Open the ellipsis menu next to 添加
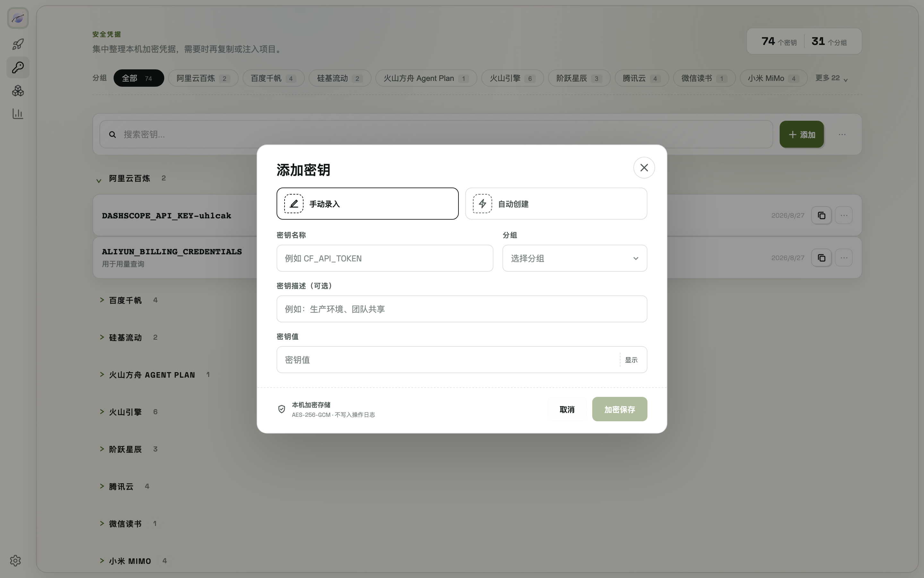924x578 pixels. point(842,135)
